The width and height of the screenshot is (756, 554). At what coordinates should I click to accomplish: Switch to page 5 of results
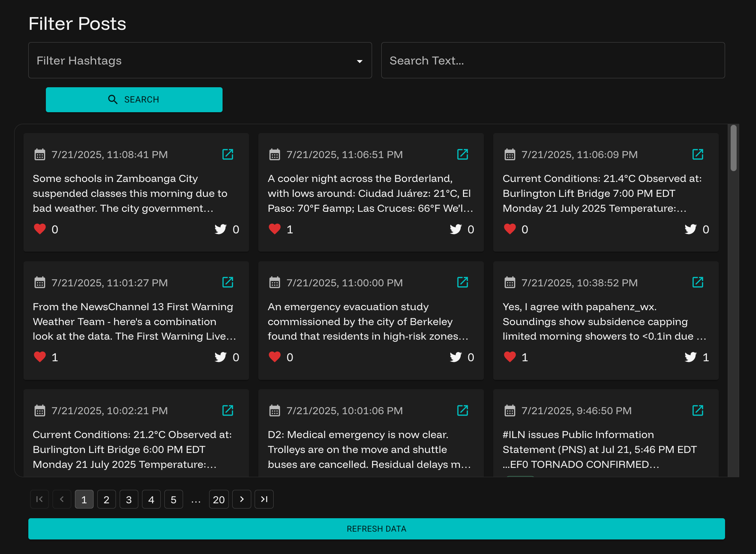pos(173,499)
